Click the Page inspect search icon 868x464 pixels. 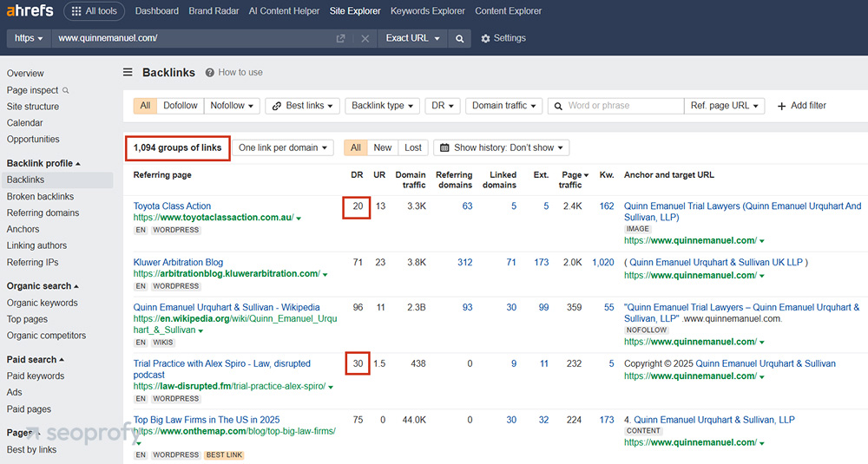coord(66,90)
